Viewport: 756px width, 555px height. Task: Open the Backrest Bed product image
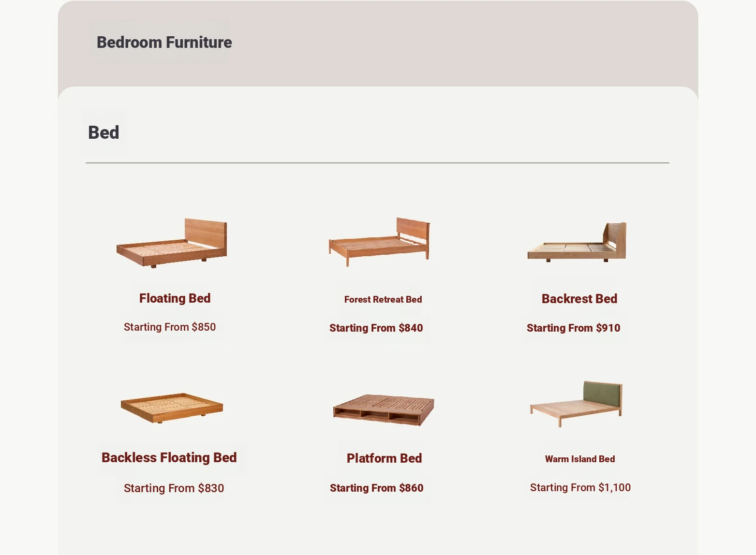pos(577,242)
